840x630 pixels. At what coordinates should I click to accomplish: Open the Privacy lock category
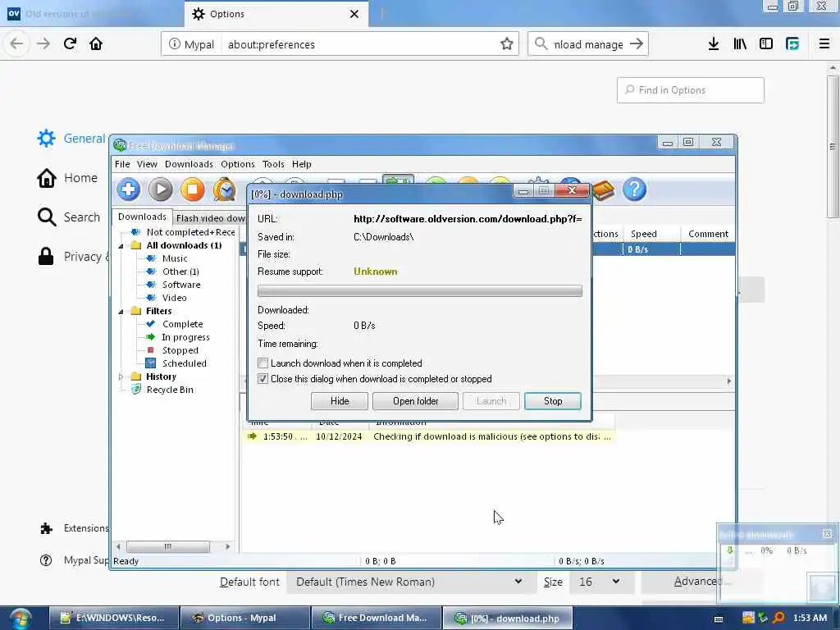click(73, 257)
